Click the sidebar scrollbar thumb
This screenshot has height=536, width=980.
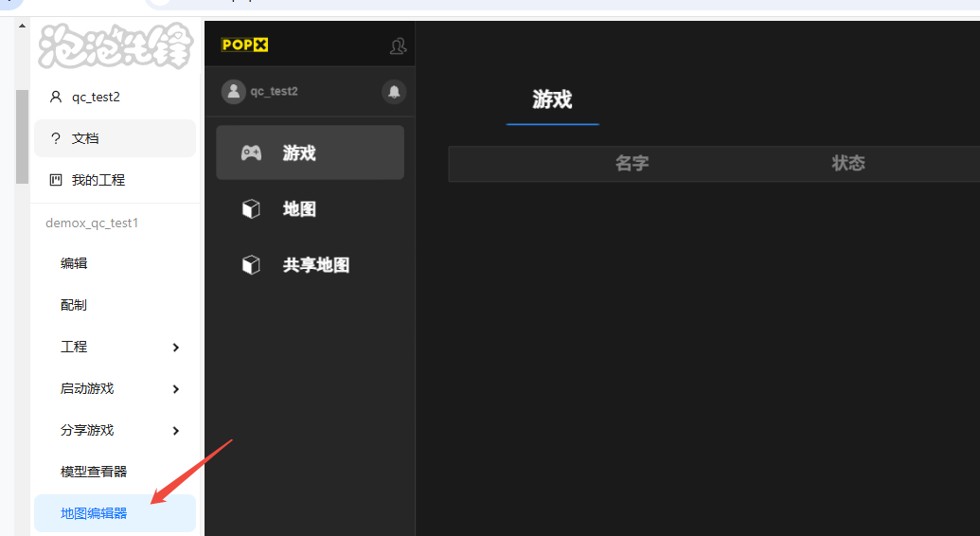(22, 136)
